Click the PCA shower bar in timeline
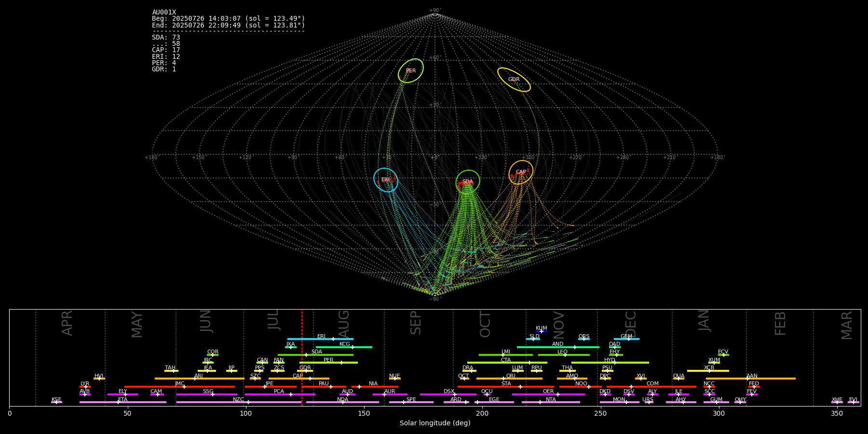This screenshot has height=434, width=868. coord(280,394)
